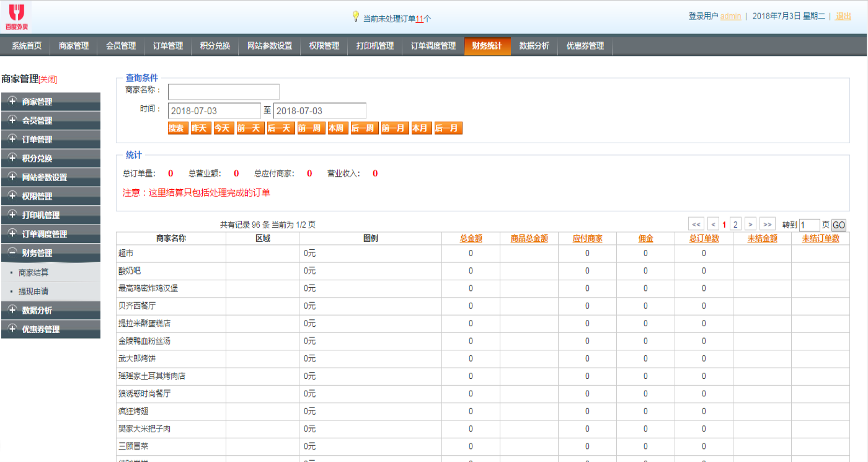
Task: Focus the 商家名称 input field
Action: tap(224, 92)
